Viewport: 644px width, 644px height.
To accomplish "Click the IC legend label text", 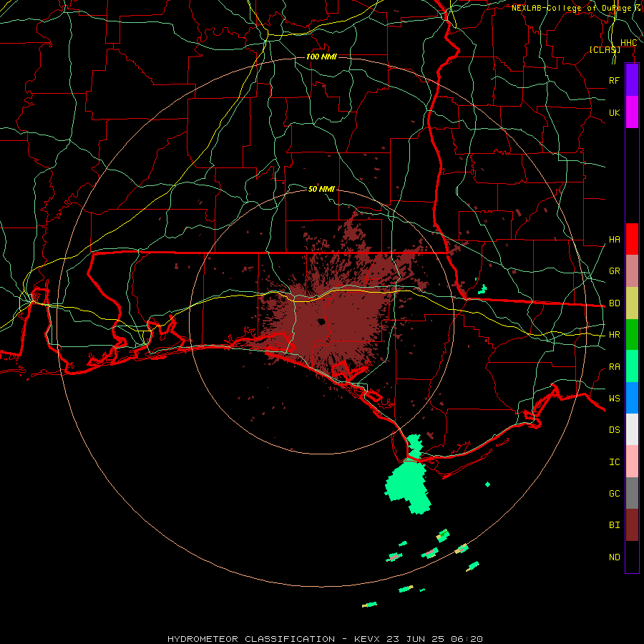I will (615, 462).
